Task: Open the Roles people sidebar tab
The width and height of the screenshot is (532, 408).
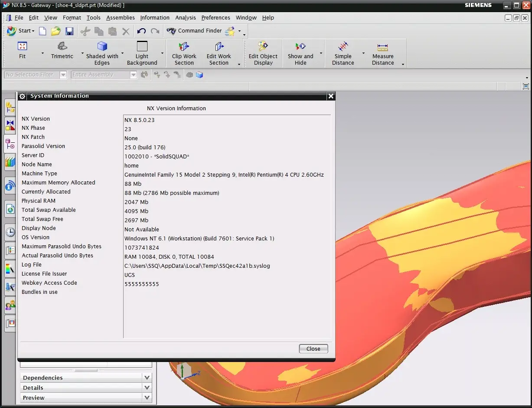Action: [x=10, y=305]
